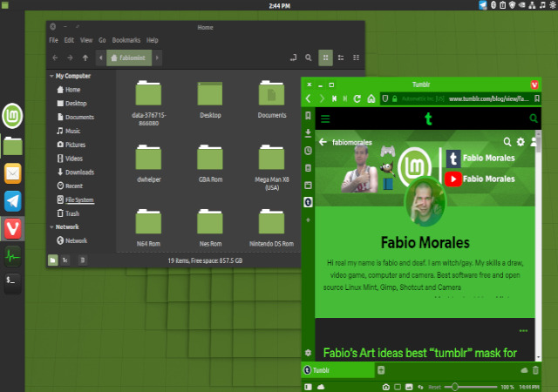
Task: Select the Tumblr tab in Vivaldi
Action: click(x=338, y=370)
